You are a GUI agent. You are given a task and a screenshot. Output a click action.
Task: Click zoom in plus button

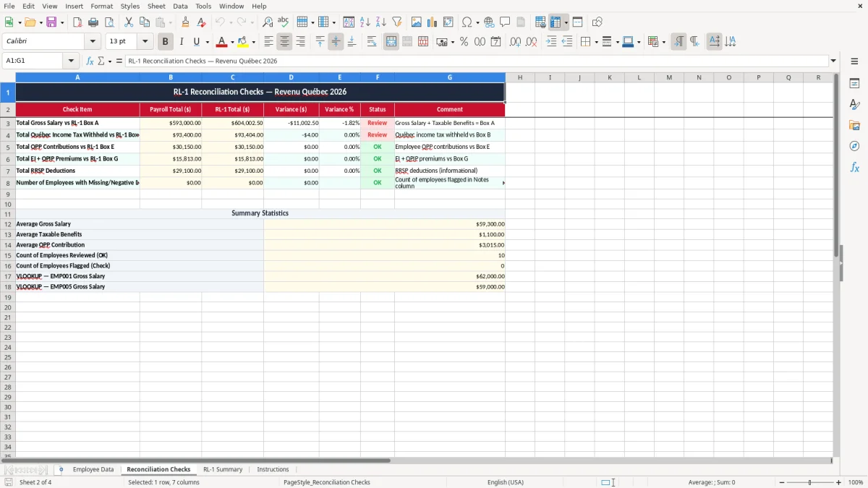(839, 482)
